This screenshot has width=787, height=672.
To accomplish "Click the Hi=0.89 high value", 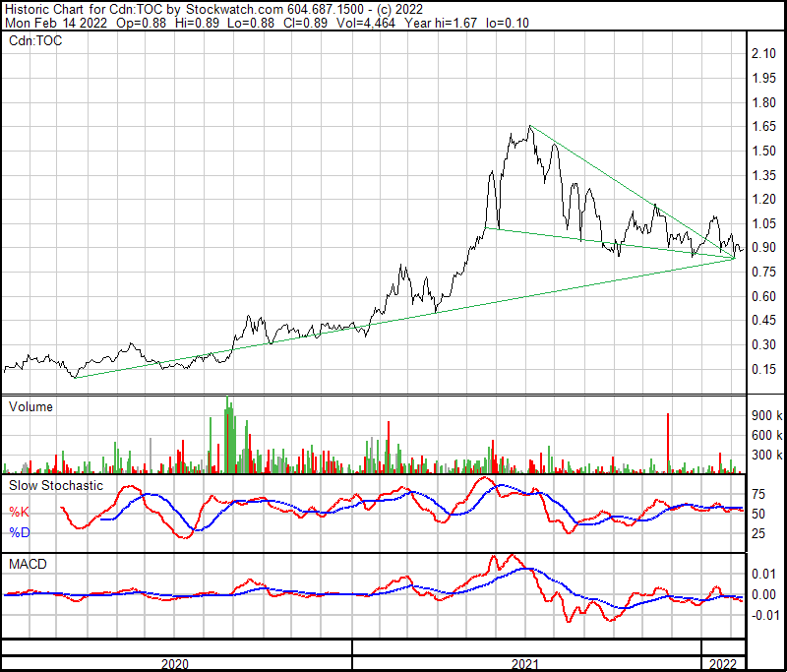I will [198, 23].
